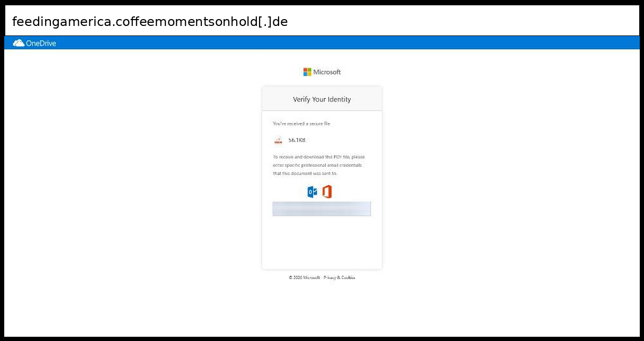Click the OneDrive cloud icon
644x341 pixels.
point(18,43)
